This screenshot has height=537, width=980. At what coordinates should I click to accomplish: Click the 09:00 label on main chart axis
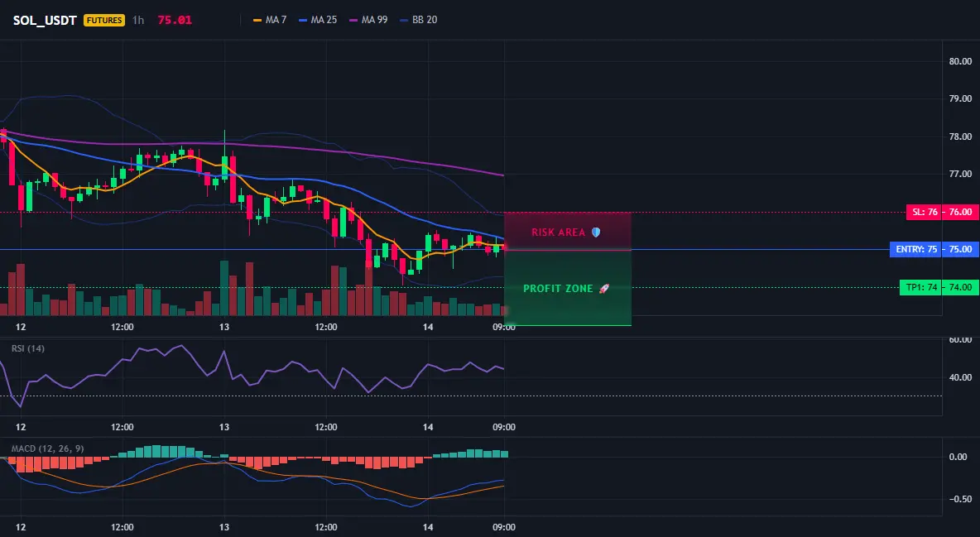(x=504, y=327)
